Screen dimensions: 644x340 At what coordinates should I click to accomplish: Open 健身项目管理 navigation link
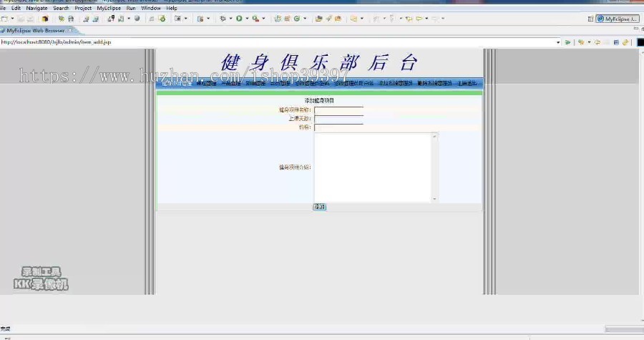pos(177,83)
